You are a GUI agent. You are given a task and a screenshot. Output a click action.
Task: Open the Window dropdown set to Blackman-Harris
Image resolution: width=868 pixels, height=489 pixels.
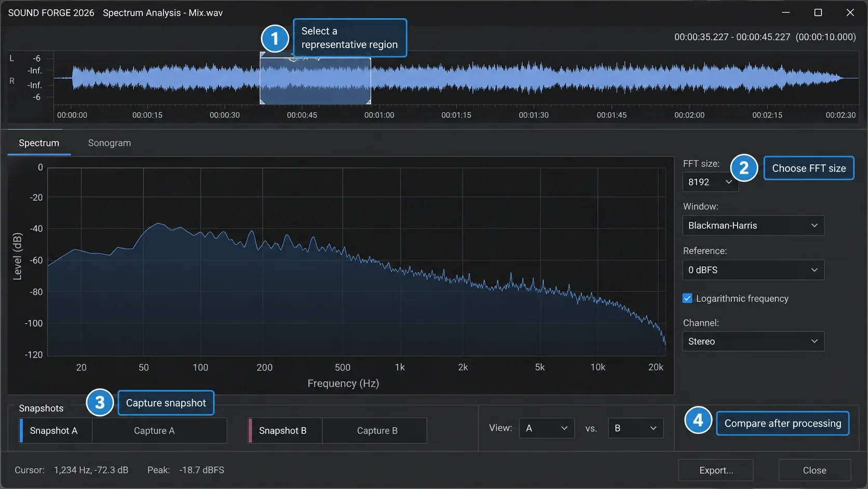pos(753,226)
